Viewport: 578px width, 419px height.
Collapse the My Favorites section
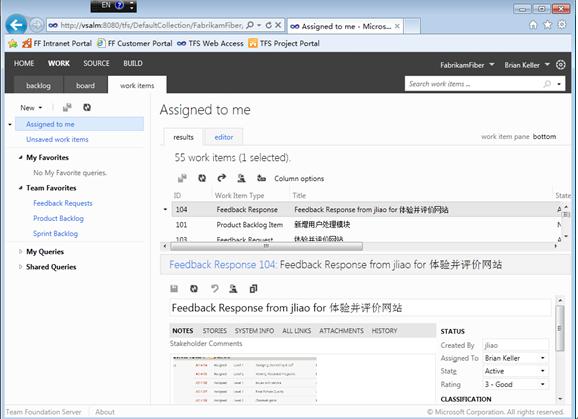click(x=21, y=157)
